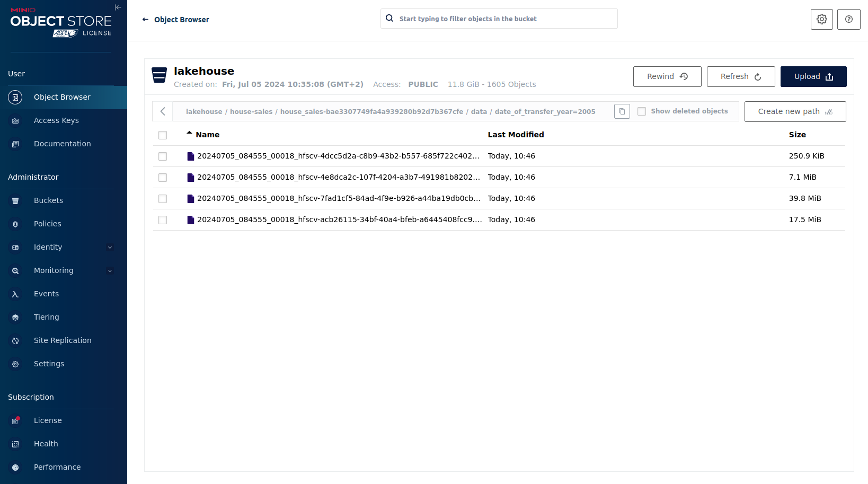Screen dimensions: 868x484
Task: Expand the Monitoring submenu
Action: point(110,270)
